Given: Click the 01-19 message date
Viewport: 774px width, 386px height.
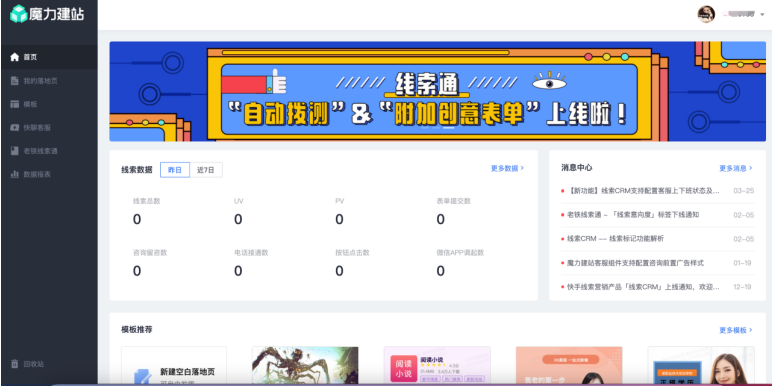Looking at the screenshot, I should (x=742, y=263).
